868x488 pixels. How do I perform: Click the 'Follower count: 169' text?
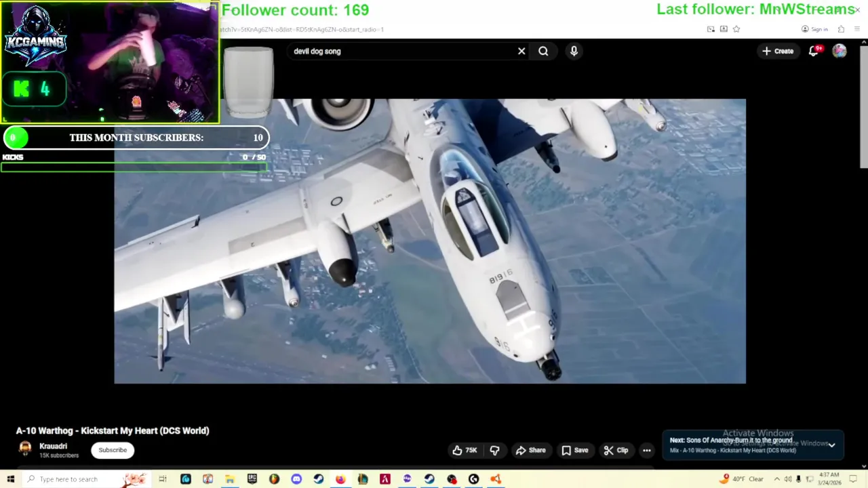point(295,10)
